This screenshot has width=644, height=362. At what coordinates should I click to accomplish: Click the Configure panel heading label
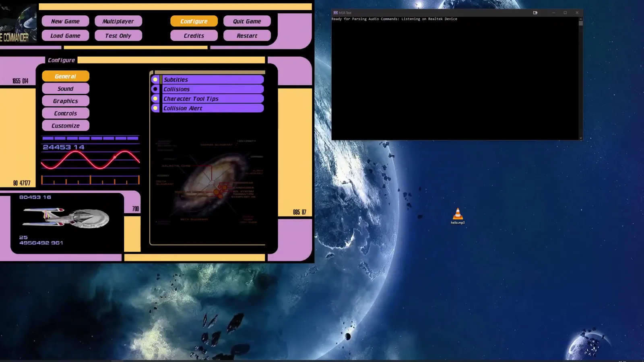coord(61,60)
